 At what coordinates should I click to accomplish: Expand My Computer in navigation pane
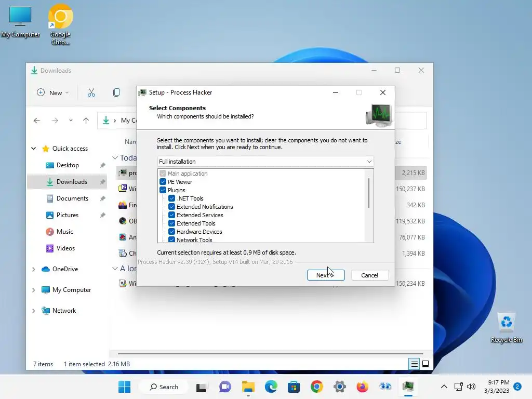coord(34,290)
